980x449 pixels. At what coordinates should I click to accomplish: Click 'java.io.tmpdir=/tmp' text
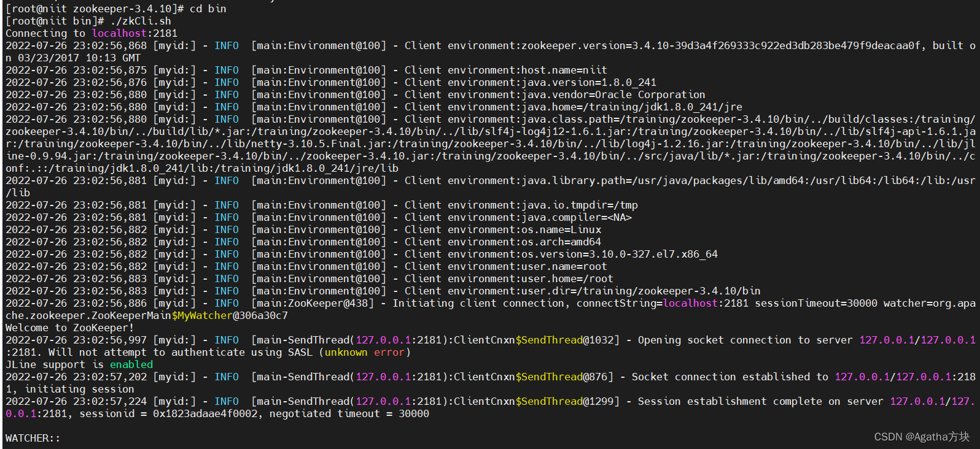(580, 205)
